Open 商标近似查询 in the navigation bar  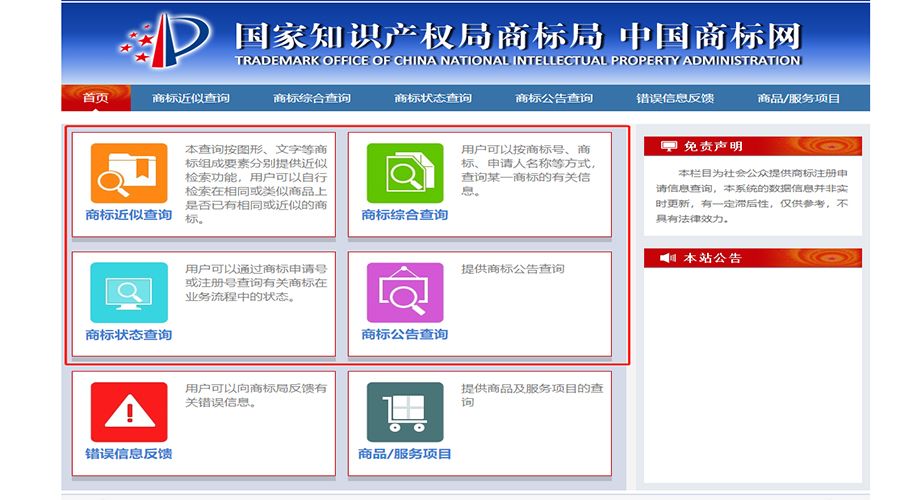pos(191,98)
